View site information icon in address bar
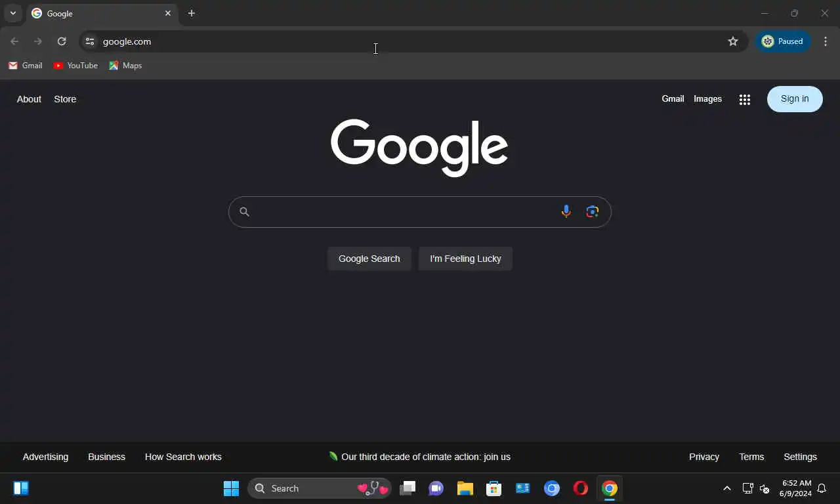 tap(90, 41)
